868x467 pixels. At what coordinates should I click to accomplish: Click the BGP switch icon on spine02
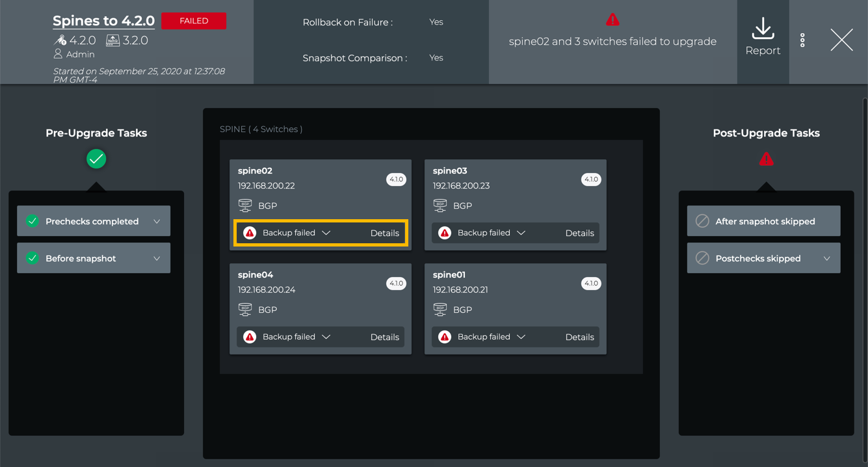pyautogui.click(x=245, y=206)
